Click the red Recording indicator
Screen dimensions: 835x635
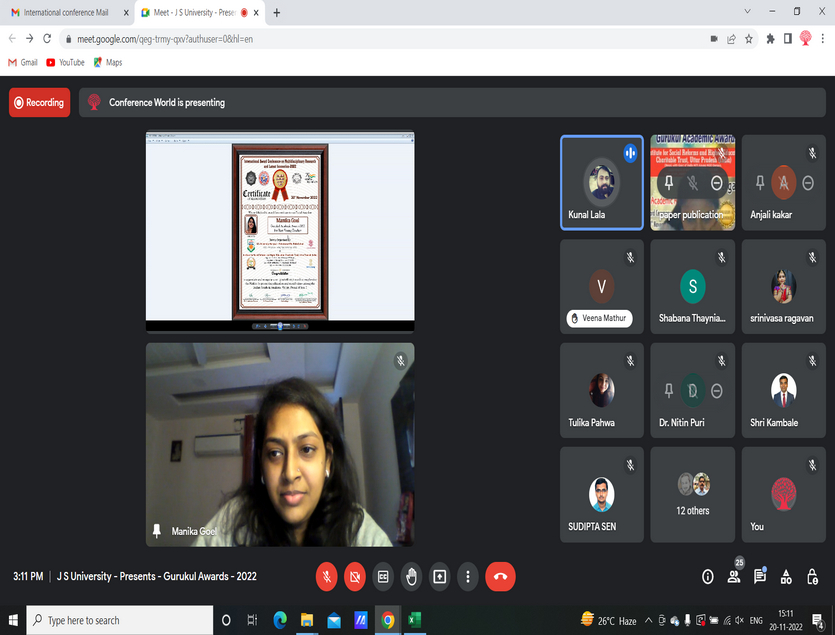click(39, 102)
